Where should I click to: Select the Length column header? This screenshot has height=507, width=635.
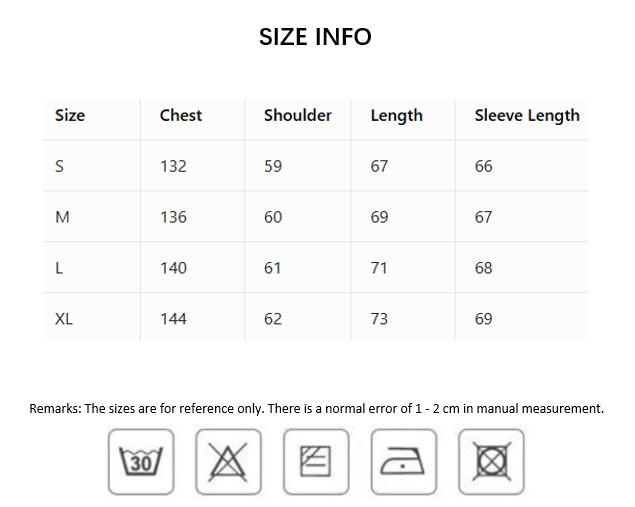[x=396, y=115]
